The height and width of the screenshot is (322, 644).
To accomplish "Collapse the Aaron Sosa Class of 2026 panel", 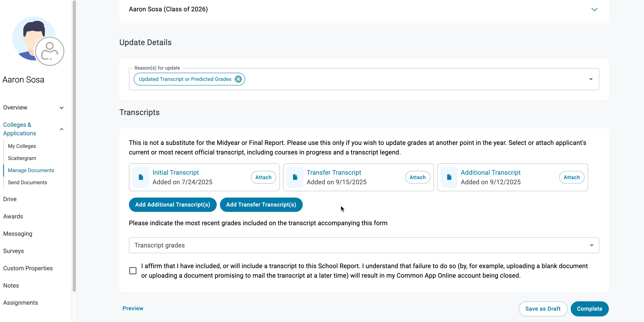I will (594, 10).
